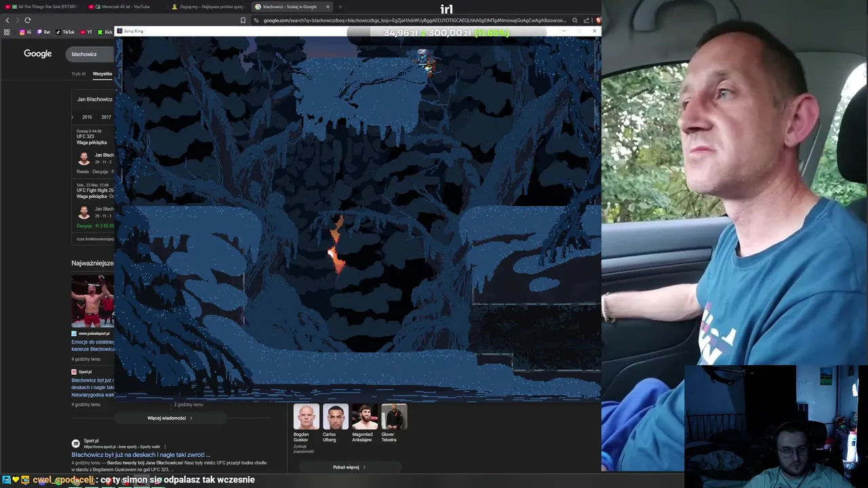Click the bookmark page icon in address bar
The image size is (868, 488).
click(x=243, y=20)
